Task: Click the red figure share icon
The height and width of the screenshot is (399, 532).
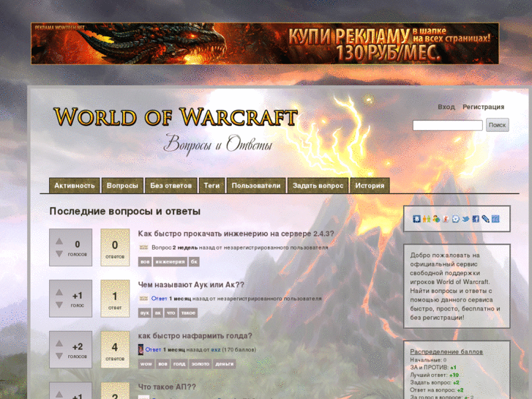Action: (446, 219)
